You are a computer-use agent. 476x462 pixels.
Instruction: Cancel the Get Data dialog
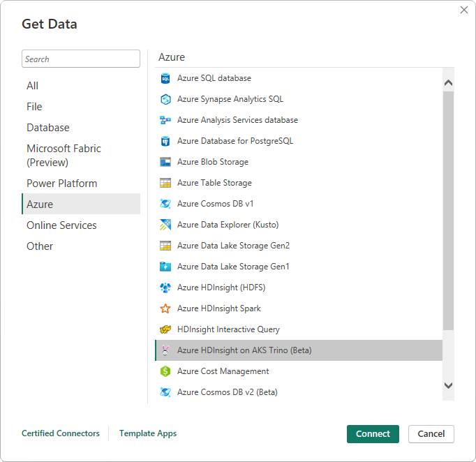click(431, 433)
